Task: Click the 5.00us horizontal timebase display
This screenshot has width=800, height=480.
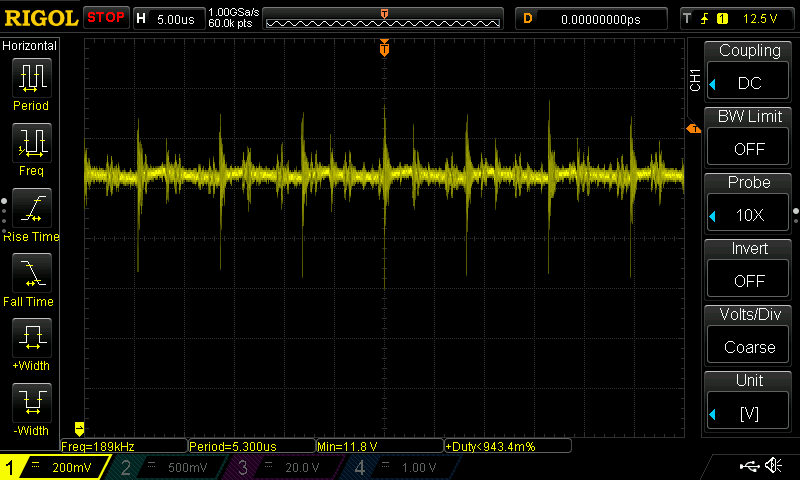Action: (x=177, y=18)
